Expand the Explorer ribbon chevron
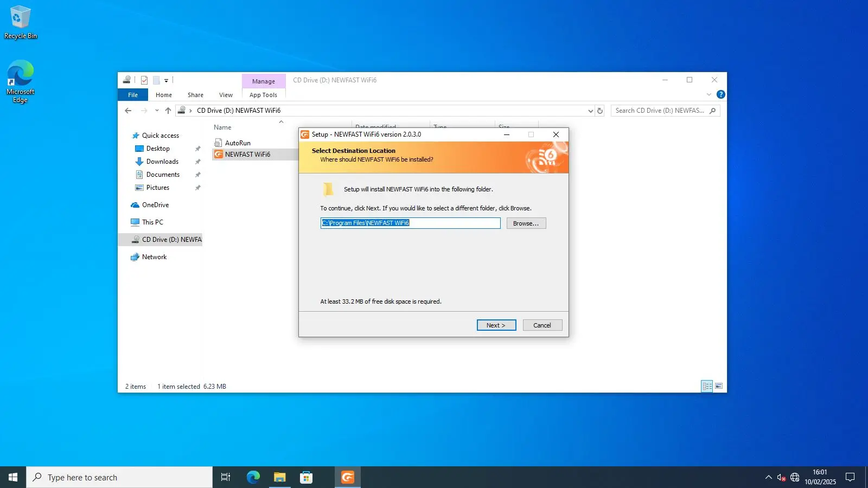 coord(709,94)
